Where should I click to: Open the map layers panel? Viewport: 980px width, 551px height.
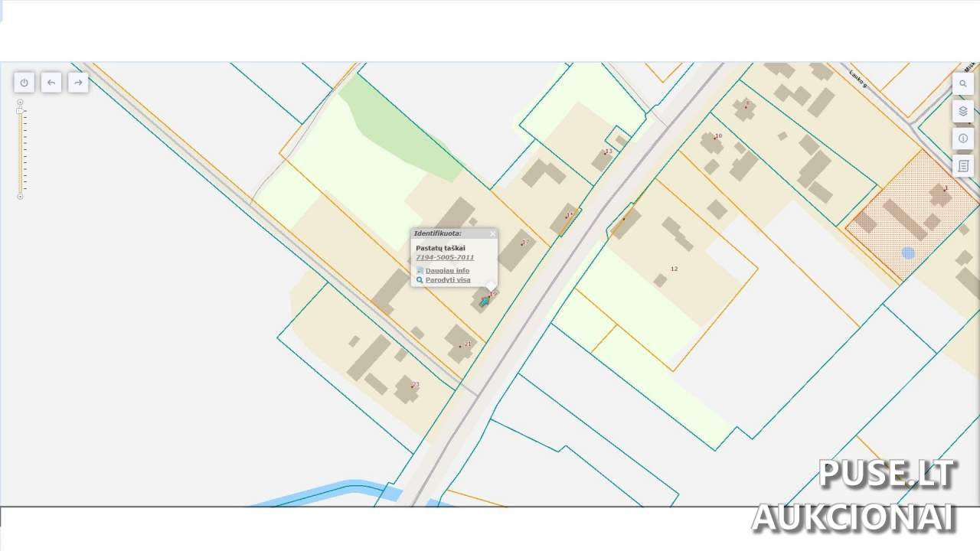pos(963,111)
